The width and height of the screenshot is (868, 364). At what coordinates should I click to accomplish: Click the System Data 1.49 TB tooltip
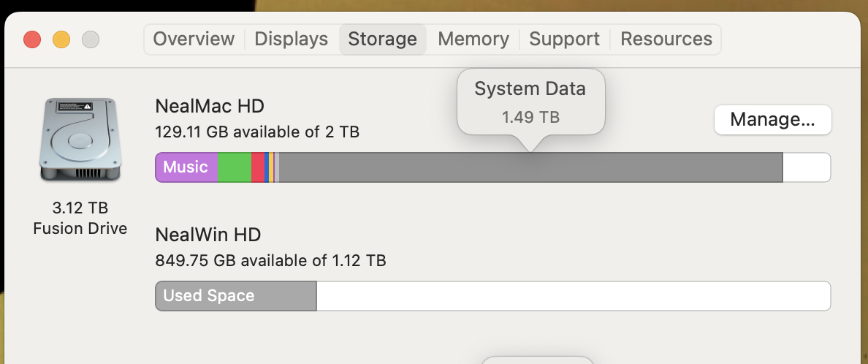click(x=530, y=102)
